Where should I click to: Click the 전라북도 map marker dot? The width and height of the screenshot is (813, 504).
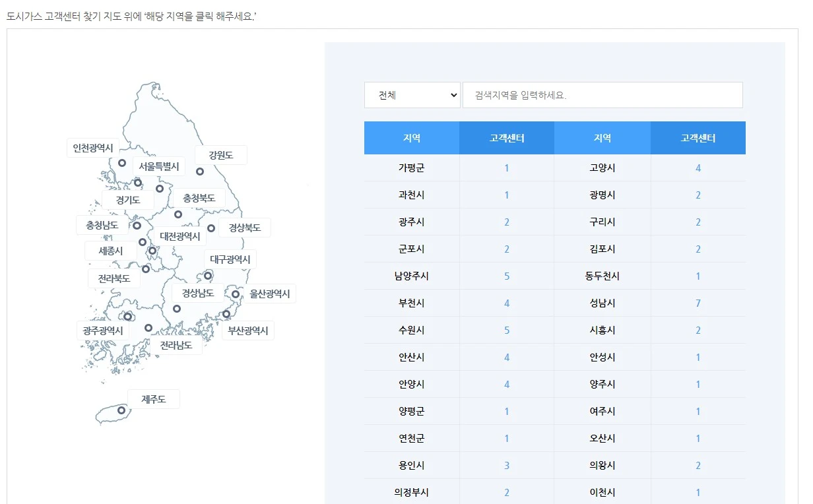[146, 269]
